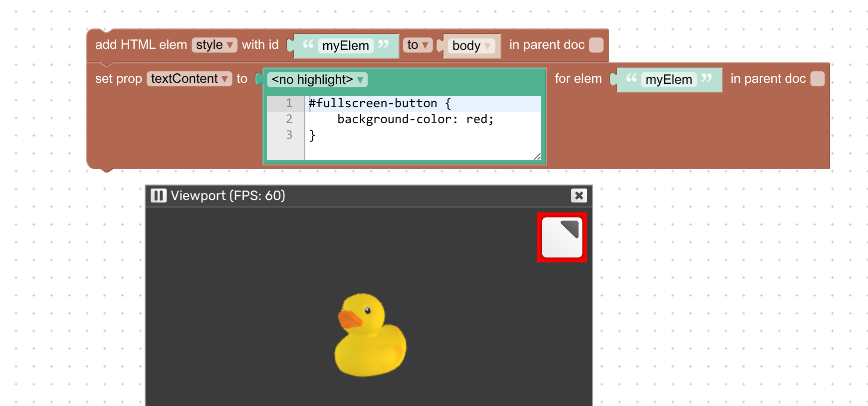Click the code editor resize handle
This screenshot has width=868, height=406.
(537, 156)
